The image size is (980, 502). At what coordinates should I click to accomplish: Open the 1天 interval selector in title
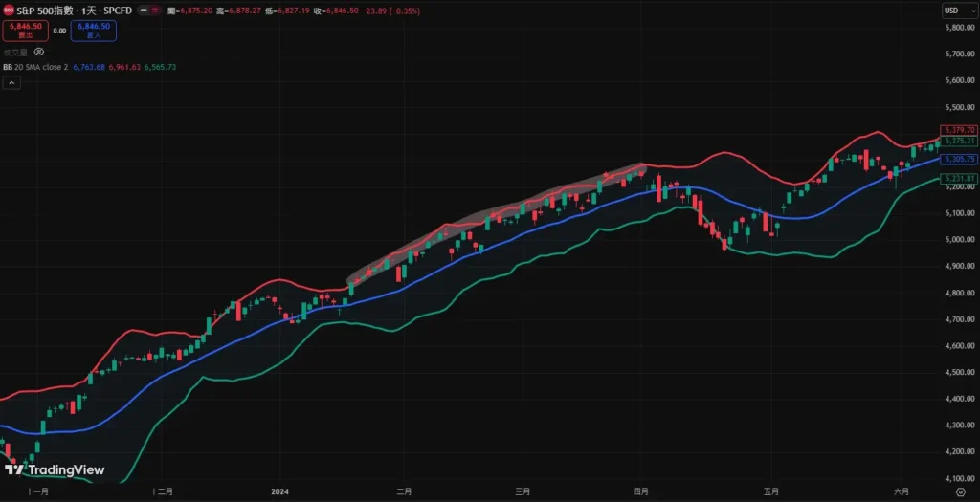[x=94, y=10]
